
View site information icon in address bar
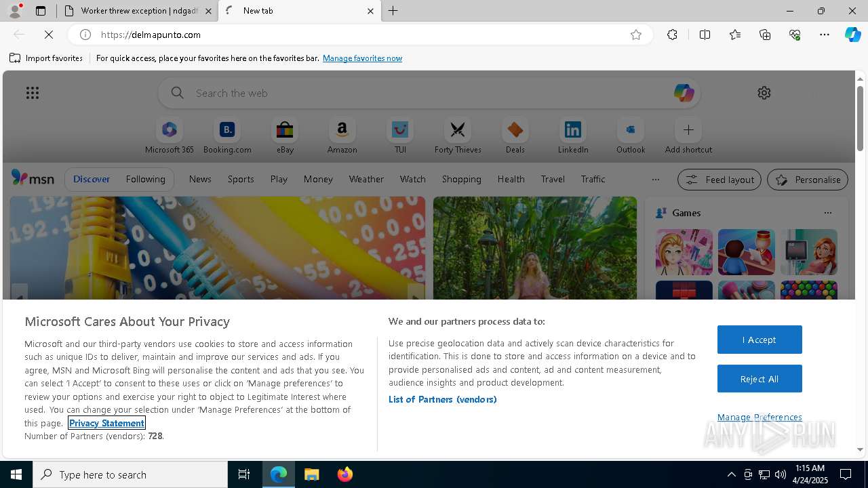85,35
